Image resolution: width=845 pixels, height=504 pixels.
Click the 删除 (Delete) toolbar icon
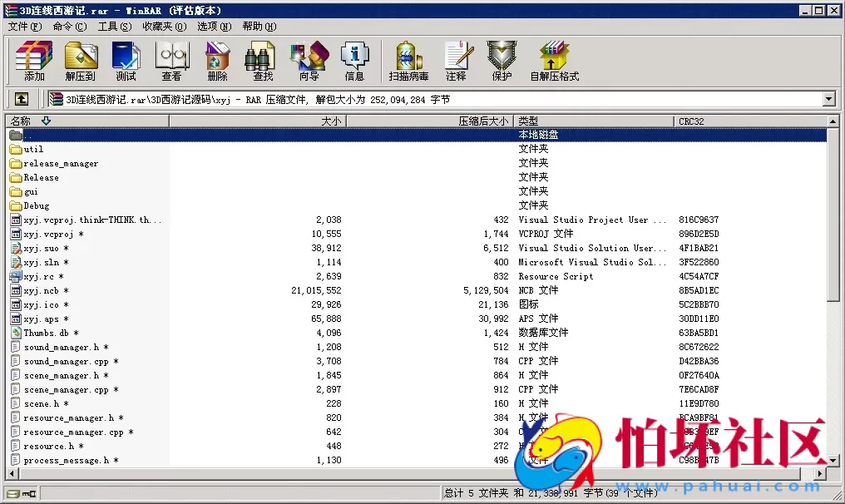pyautogui.click(x=216, y=60)
